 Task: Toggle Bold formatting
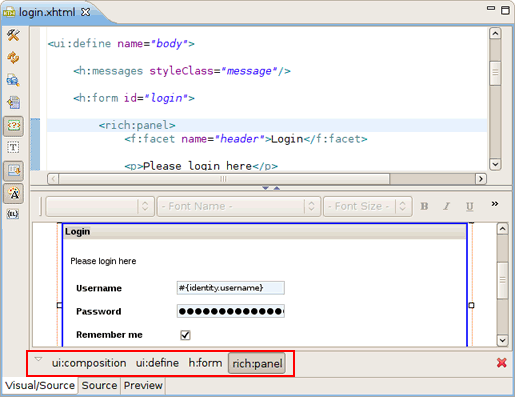[424, 206]
